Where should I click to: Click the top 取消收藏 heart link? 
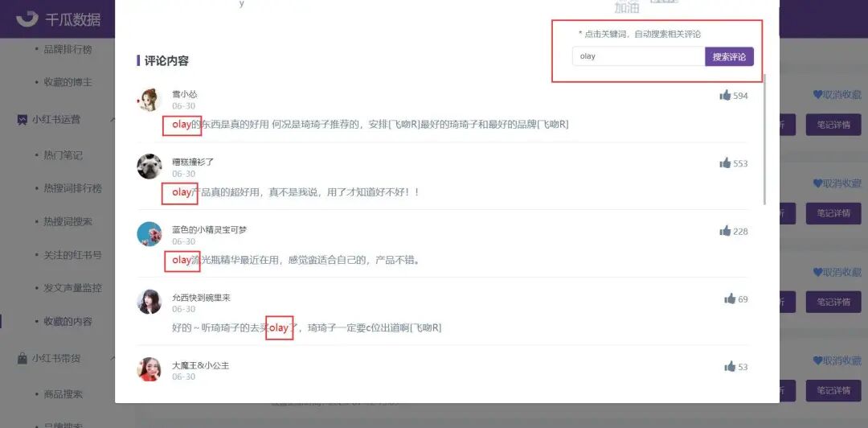pyautogui.click(x=837, y=95)
